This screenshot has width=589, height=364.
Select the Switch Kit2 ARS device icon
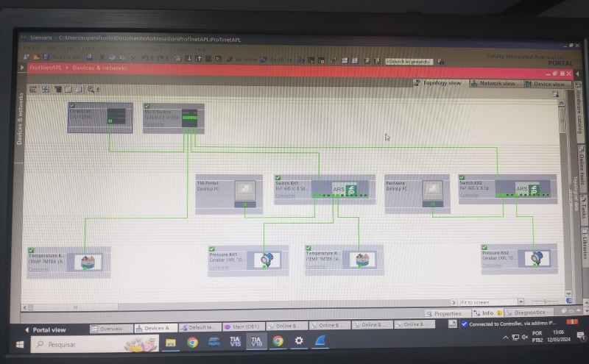click(525, 189)
